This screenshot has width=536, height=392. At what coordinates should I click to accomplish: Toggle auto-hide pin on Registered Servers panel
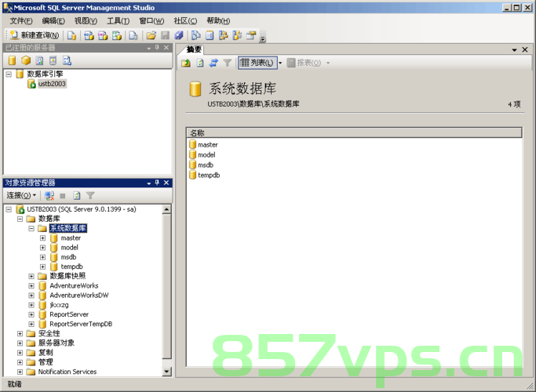tap(157, 48)
